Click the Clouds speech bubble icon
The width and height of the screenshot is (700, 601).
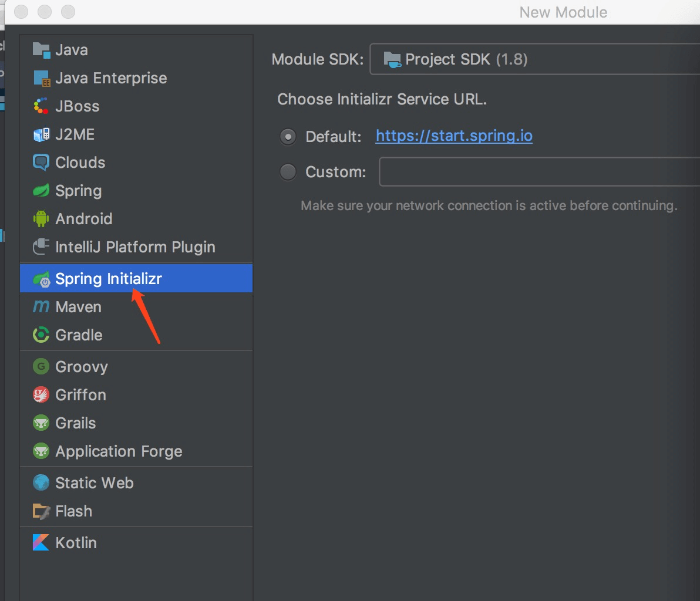point(41,163)
